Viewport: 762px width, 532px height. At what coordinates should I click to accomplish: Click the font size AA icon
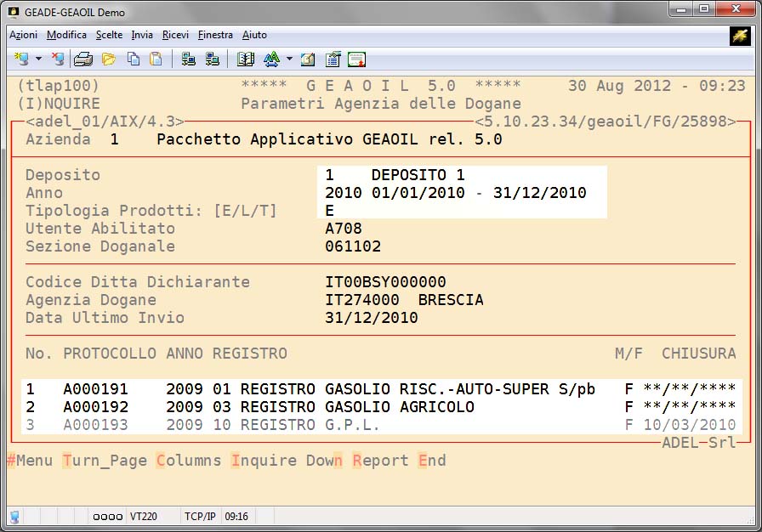tap(271, 59)
